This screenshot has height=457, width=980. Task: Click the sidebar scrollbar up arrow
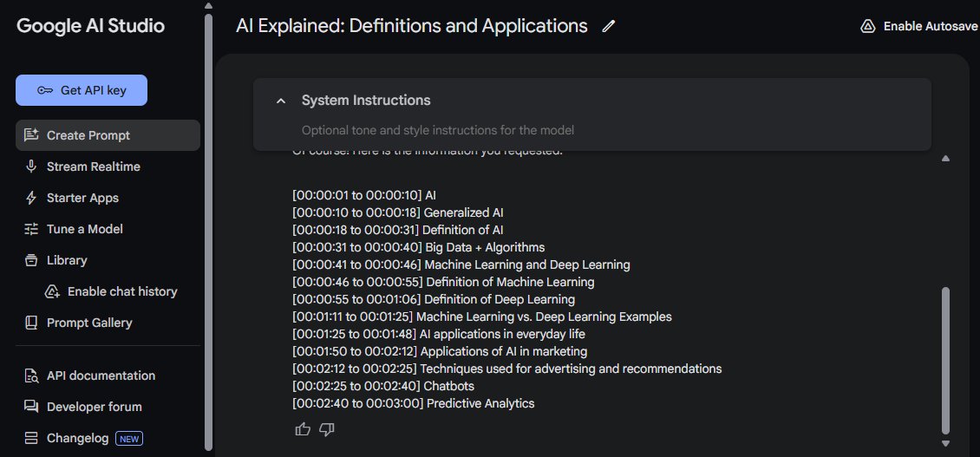[209, 6]
